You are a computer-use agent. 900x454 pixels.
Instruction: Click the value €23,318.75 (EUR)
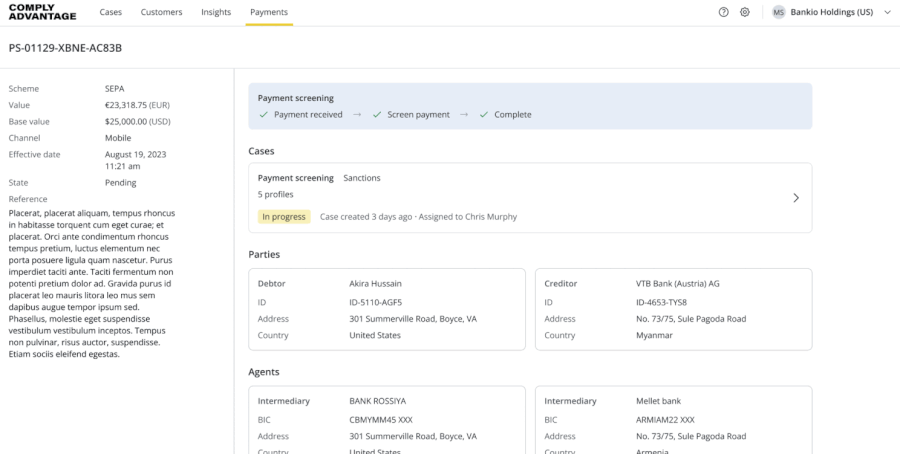point(137,105)
